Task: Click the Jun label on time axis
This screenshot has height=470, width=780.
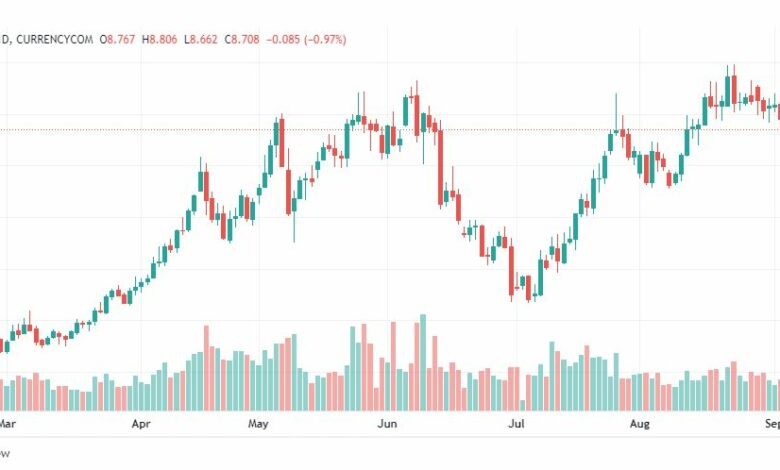Action: point(387,424)
